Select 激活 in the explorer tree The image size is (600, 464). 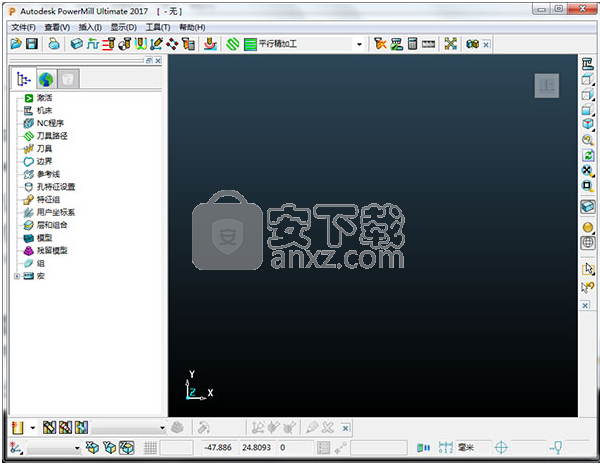tap(44, 98)
